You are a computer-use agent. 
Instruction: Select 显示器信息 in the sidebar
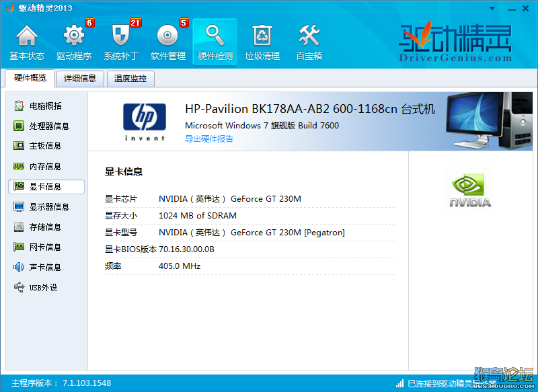pos(46,207)
